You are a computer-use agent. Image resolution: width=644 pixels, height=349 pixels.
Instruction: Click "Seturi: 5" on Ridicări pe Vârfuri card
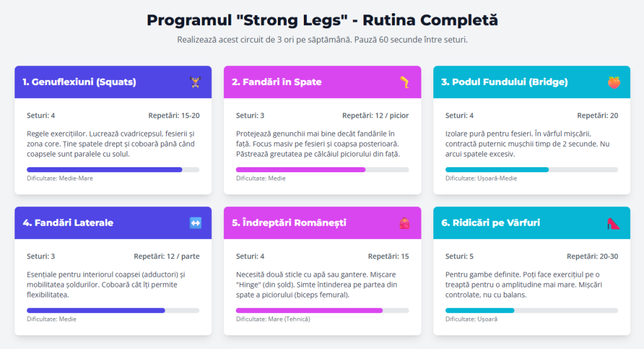click(x=459, y=257)
